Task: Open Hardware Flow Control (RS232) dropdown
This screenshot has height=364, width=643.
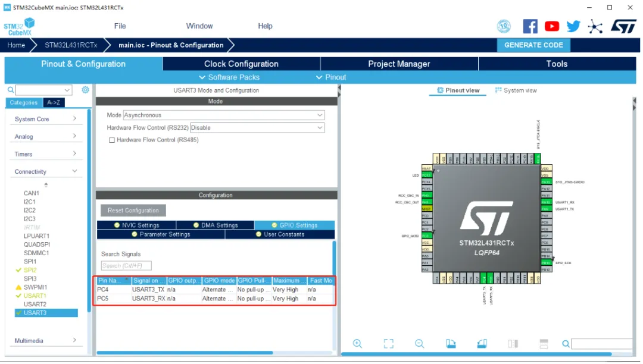Action: (257, 128)
